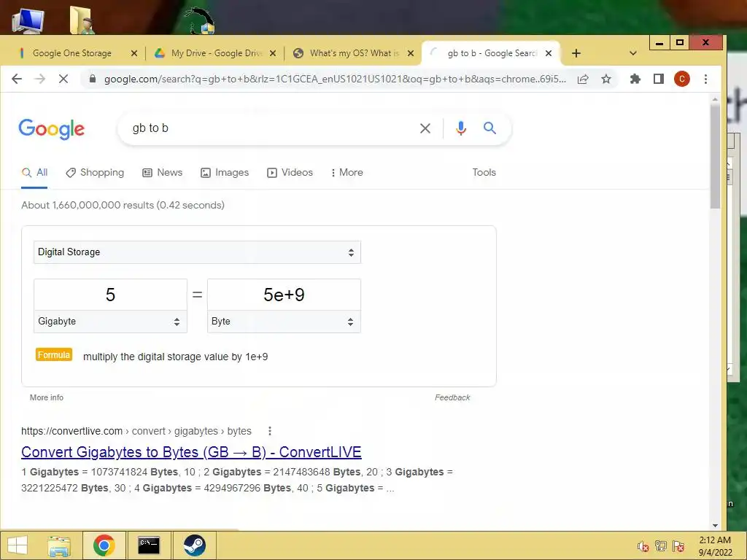Open the ConvertLIVE result's three-dot options

(x=270, y=431)
